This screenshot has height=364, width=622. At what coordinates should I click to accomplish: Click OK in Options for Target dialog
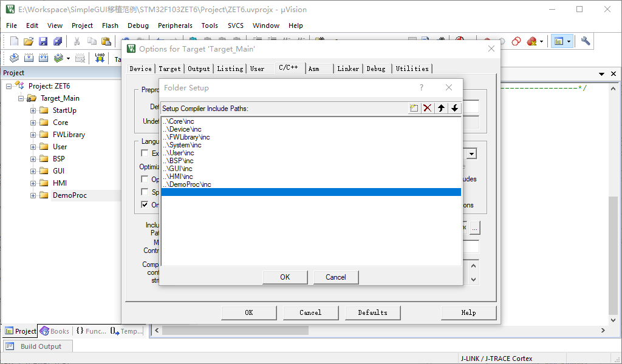(248, 312)
